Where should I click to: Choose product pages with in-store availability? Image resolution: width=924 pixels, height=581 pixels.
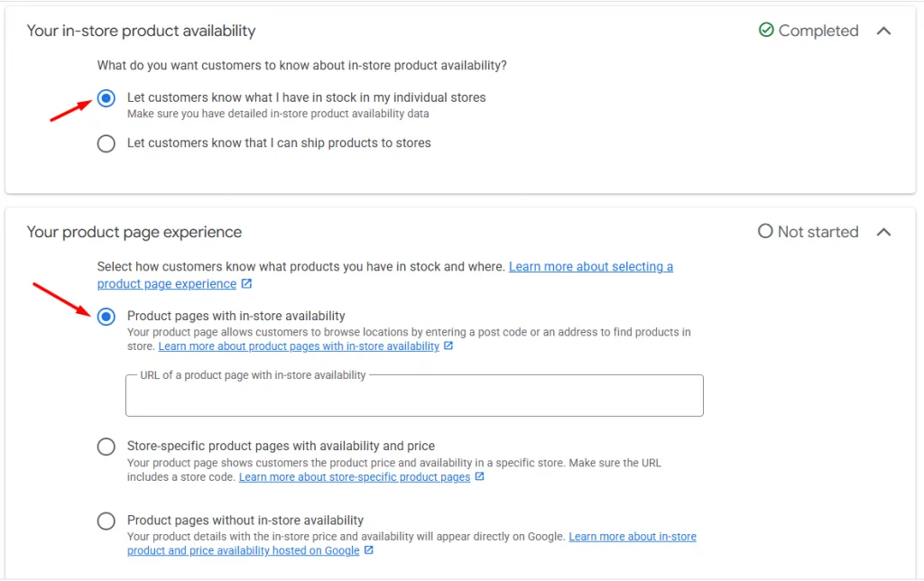[106, 317]
